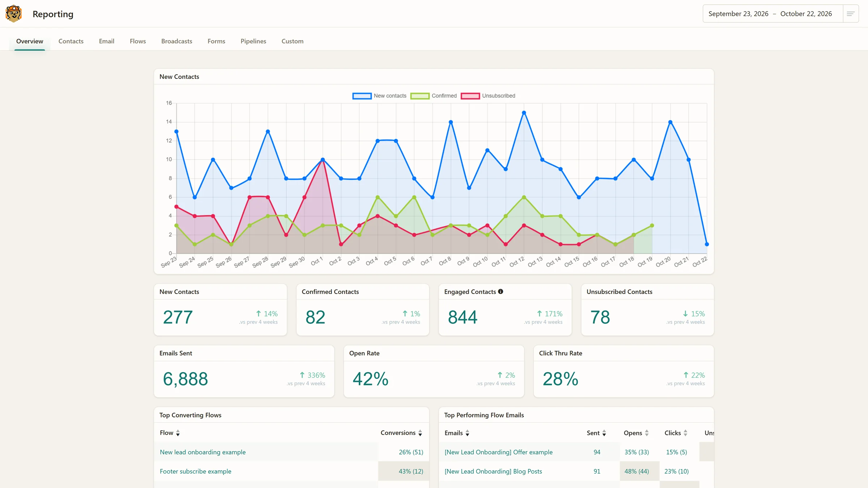This screenshot has height=488, width=868.
Task: Toggle the Unsubscribed legend series
Action: tap(488, 96)
